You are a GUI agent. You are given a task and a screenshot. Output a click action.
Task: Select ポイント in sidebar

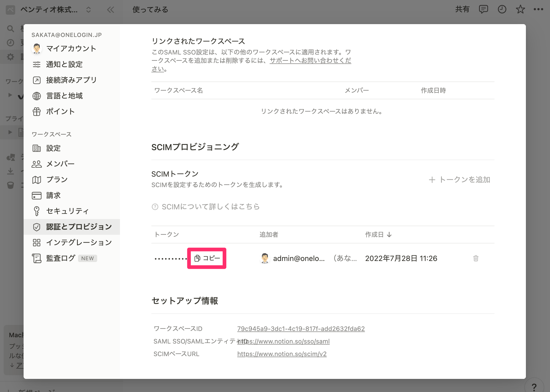[x=71, y=112]
